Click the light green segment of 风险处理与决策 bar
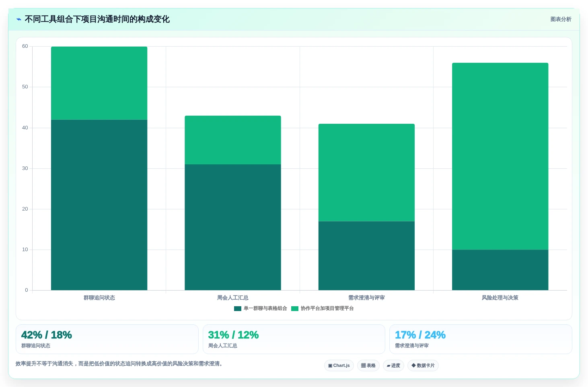 pos(500,156)
